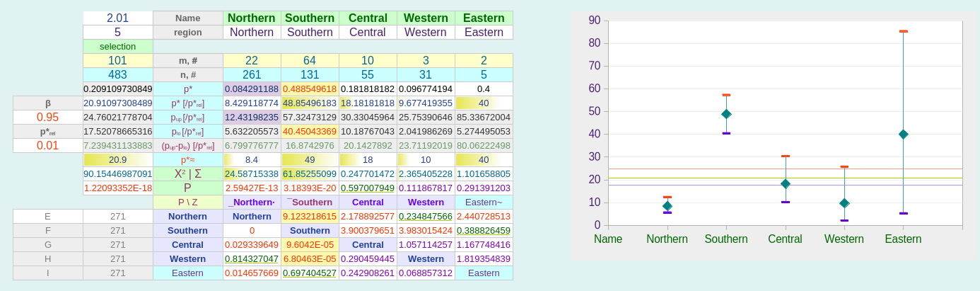Click the yellow matrix cell 9.123218615
This screenshot has height=291, width=980.
310,217
